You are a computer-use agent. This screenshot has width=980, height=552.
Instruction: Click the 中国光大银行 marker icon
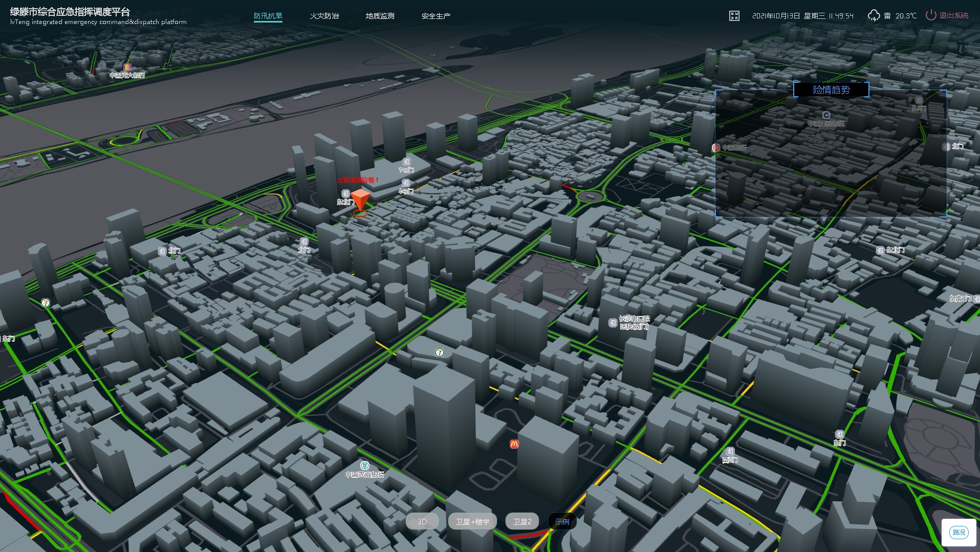pyautogui.click(x=127, y=67)
